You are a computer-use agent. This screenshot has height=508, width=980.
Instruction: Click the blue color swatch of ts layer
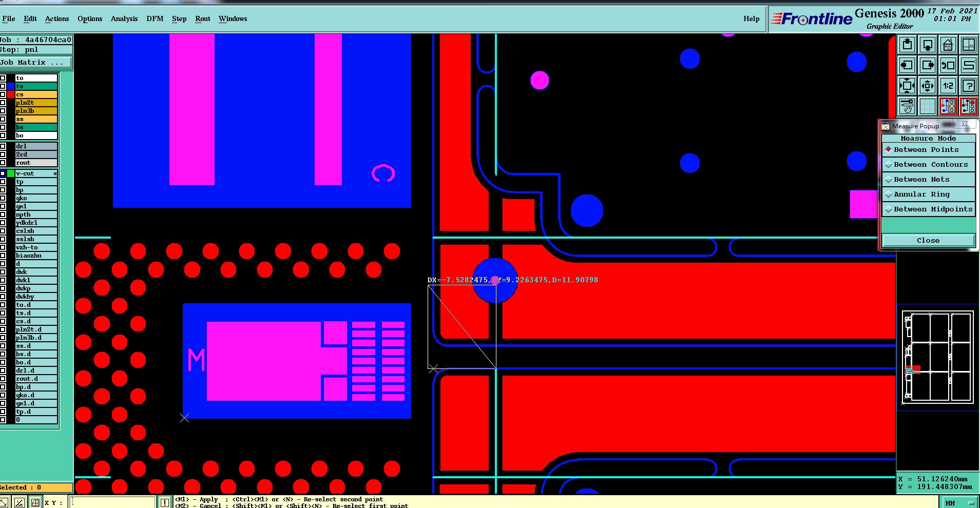click(11, 86)
